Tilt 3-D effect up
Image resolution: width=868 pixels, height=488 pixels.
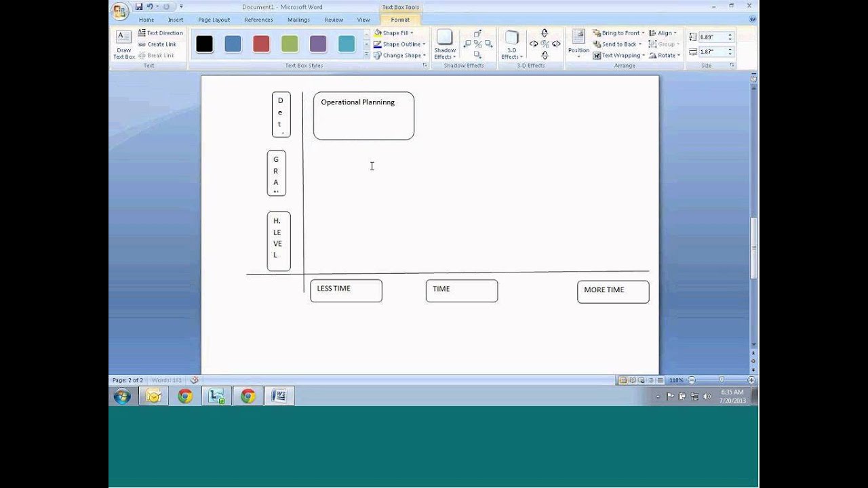click(545, 33)
